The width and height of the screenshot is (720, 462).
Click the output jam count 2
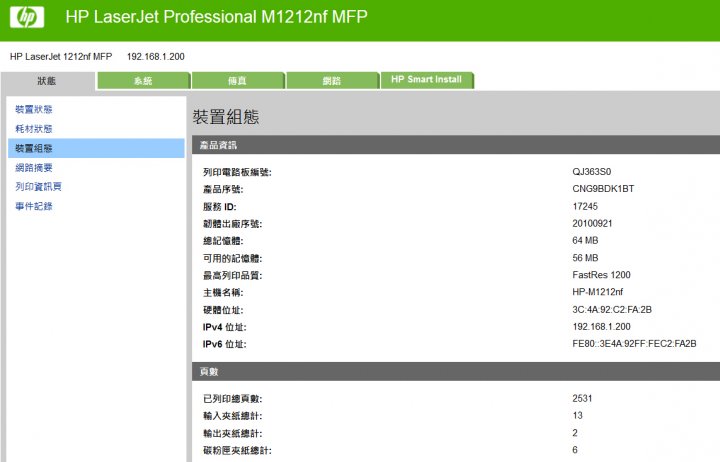pos(575,433)
